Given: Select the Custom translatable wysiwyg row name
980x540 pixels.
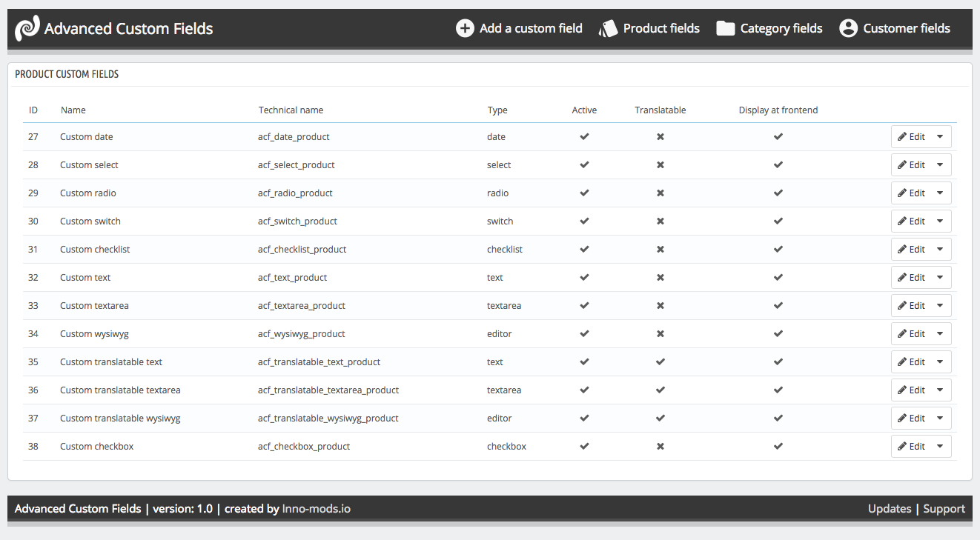Looking at the screenshot, I should 120,418.
